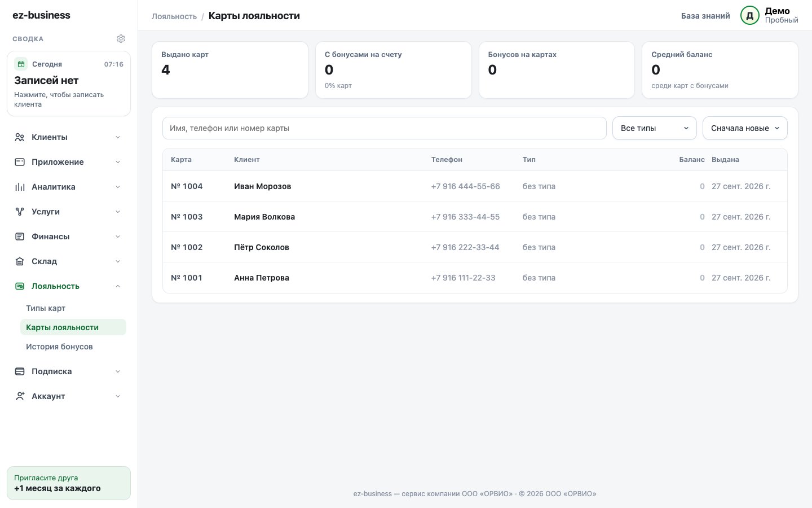Click the calendar icon beside Сегодня
This screenshot has height=508, width=812.
21,64
